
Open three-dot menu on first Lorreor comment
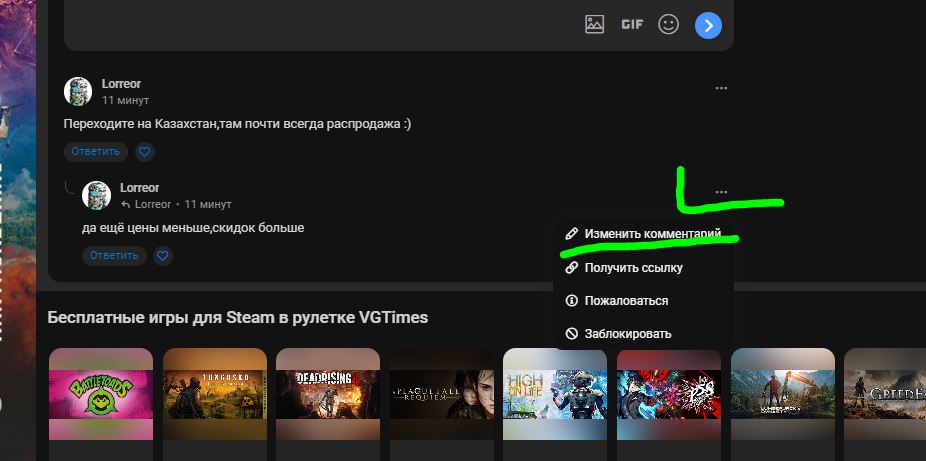[721, 89]
